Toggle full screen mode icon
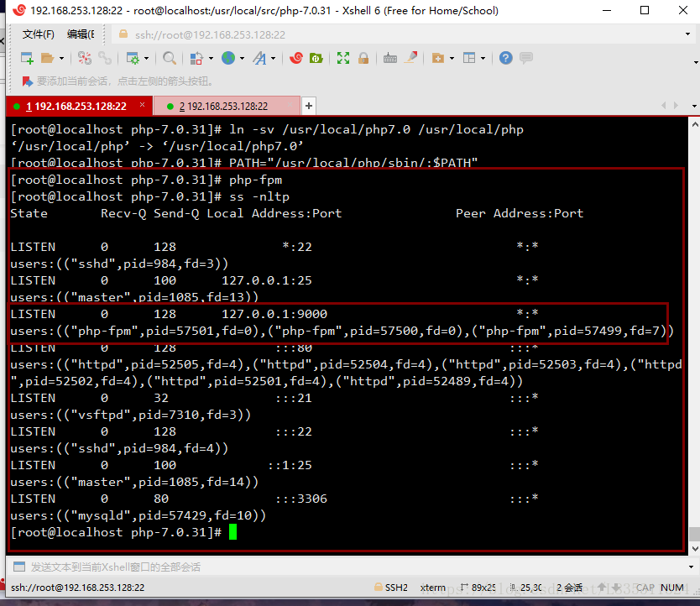 coord(343,58)
